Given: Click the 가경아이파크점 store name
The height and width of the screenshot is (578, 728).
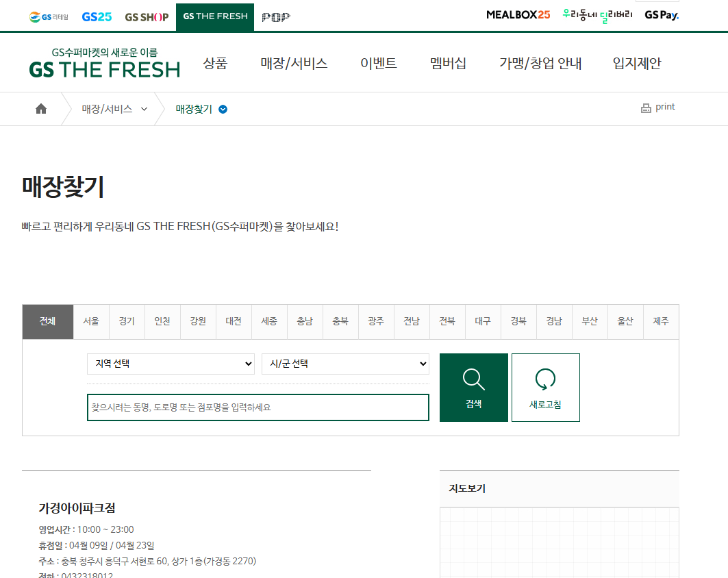Looking at the screenshot, I should (x=77, y=508).
